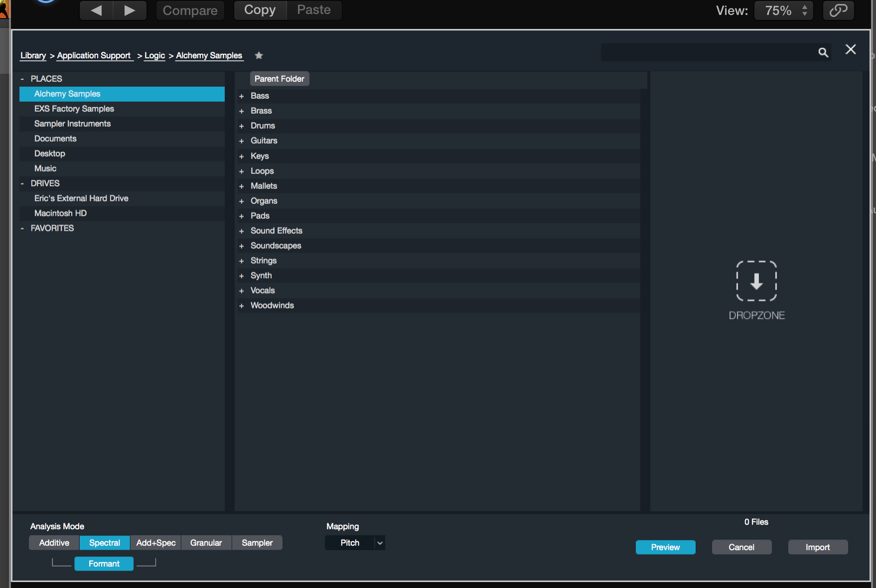Click the Paste button
This screenshot has width=876, height=588.
coord(314,10)
